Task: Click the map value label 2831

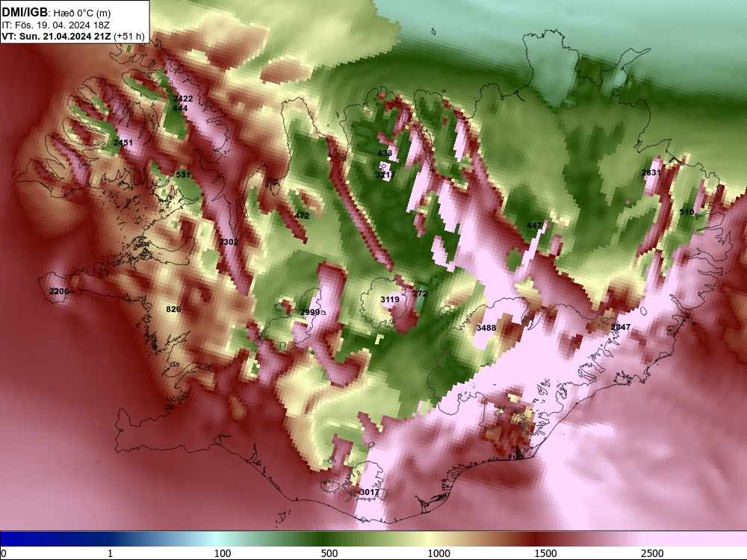Action: coord(651,172)
